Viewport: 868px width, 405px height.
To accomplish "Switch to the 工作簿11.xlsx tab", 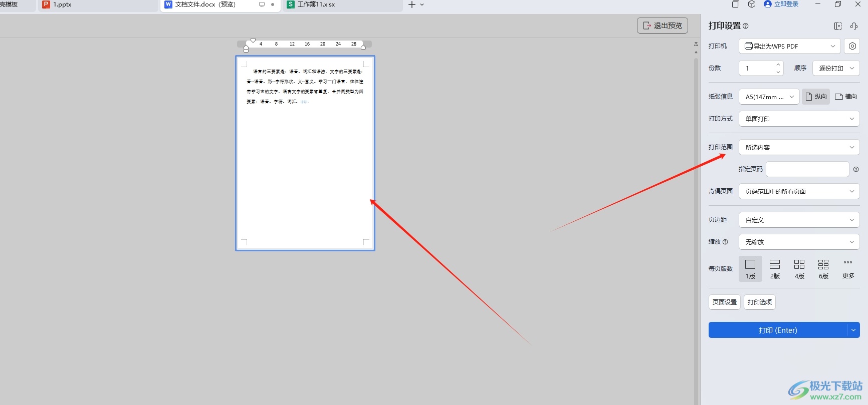I will tap(342, 5).
